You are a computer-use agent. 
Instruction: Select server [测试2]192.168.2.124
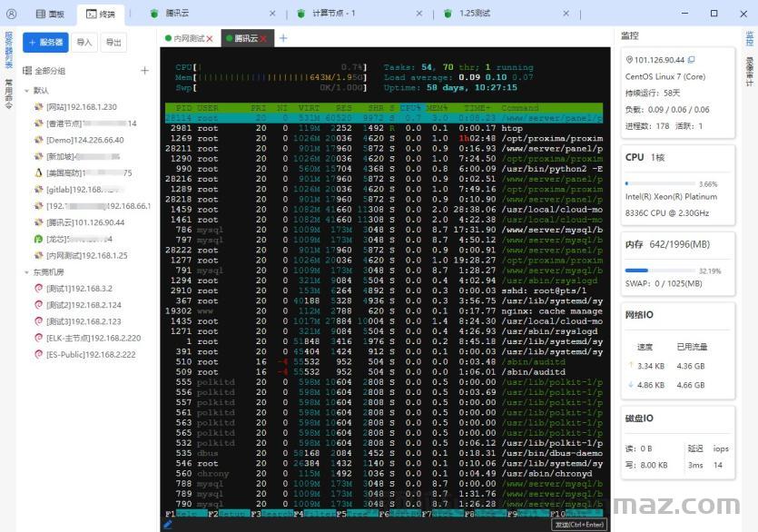point(84,305)
